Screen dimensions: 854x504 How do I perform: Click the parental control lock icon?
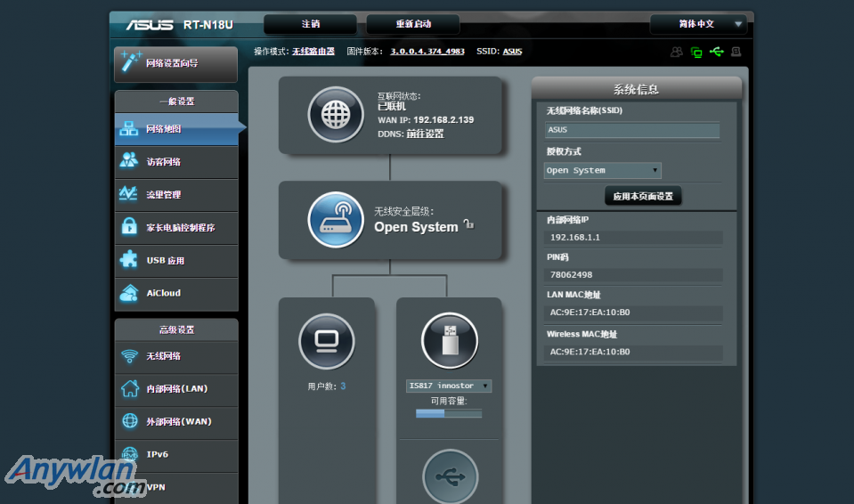(x=129, y=226)
